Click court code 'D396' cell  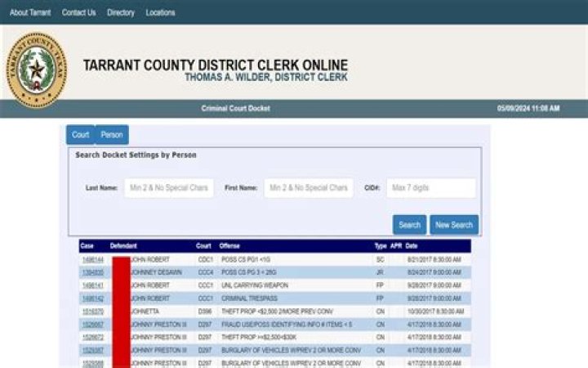(205, 312)
